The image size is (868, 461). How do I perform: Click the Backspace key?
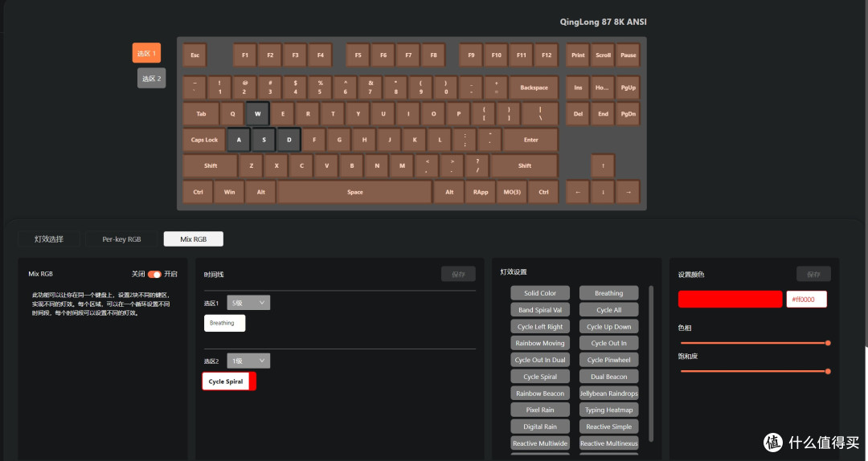pyautogui.click(x=534, y=88)
